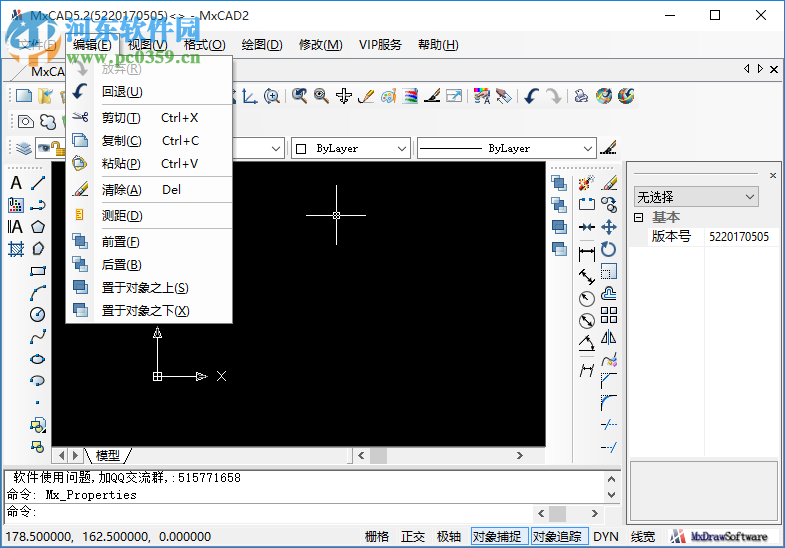Screen dimensions: 785x548
Task: Open the 格式(O) menu
Action: pos(204,45)
